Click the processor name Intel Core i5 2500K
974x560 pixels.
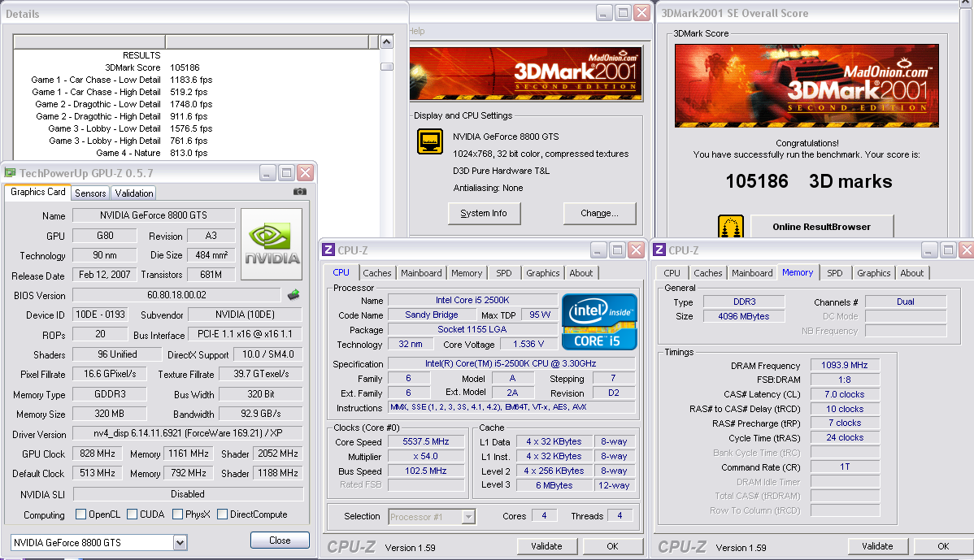click(472, 300)
